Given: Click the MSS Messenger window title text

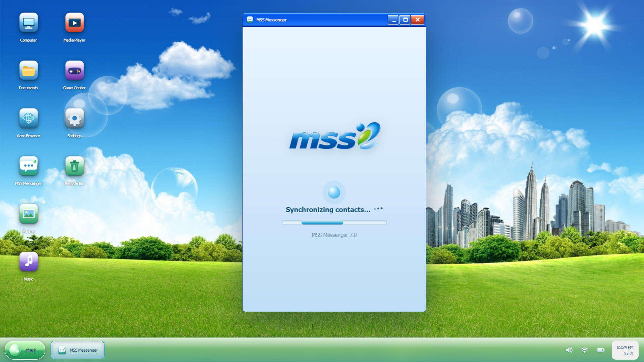Looking at the screenshot, I should click(x=271, y=20).
